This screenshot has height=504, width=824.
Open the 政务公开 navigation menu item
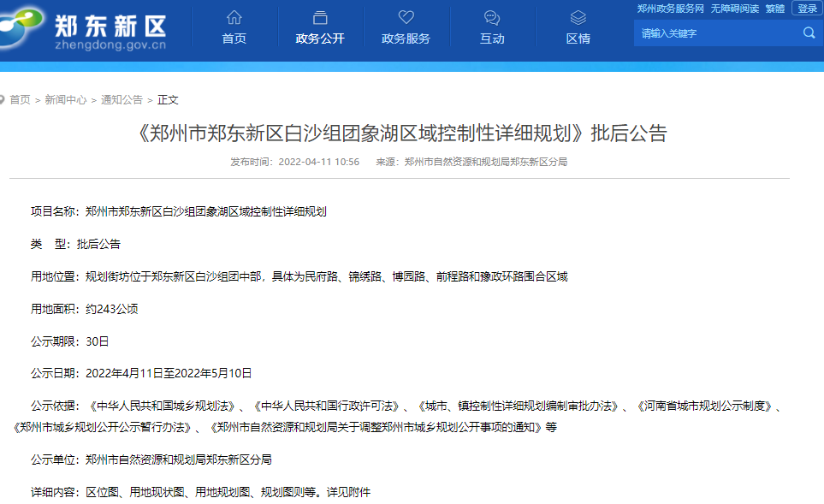click(320, 39)
